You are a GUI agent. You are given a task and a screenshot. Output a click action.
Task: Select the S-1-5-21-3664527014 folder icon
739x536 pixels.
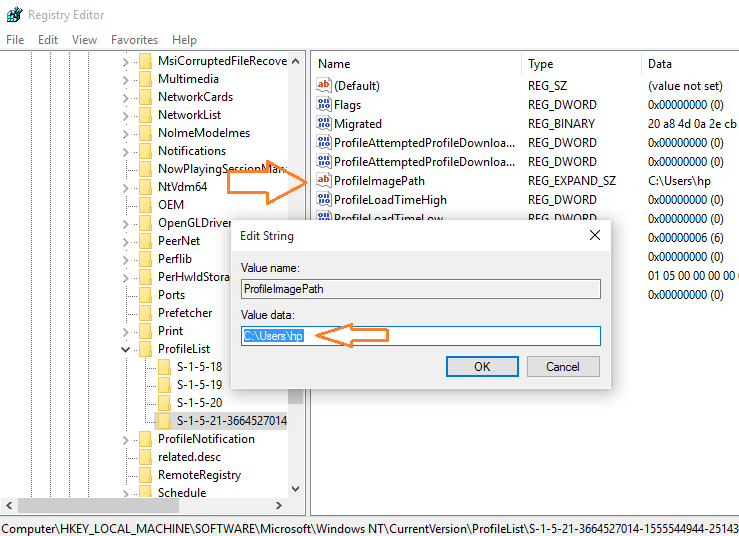(164, 420)
